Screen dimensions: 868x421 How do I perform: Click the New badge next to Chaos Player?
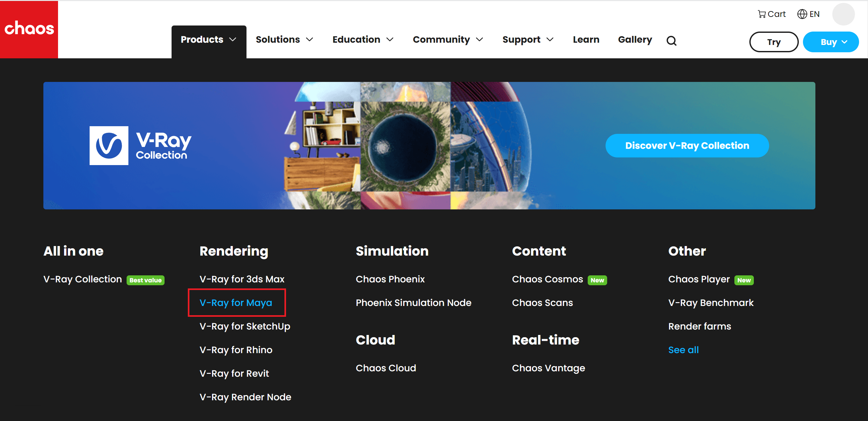pos(744,280)
